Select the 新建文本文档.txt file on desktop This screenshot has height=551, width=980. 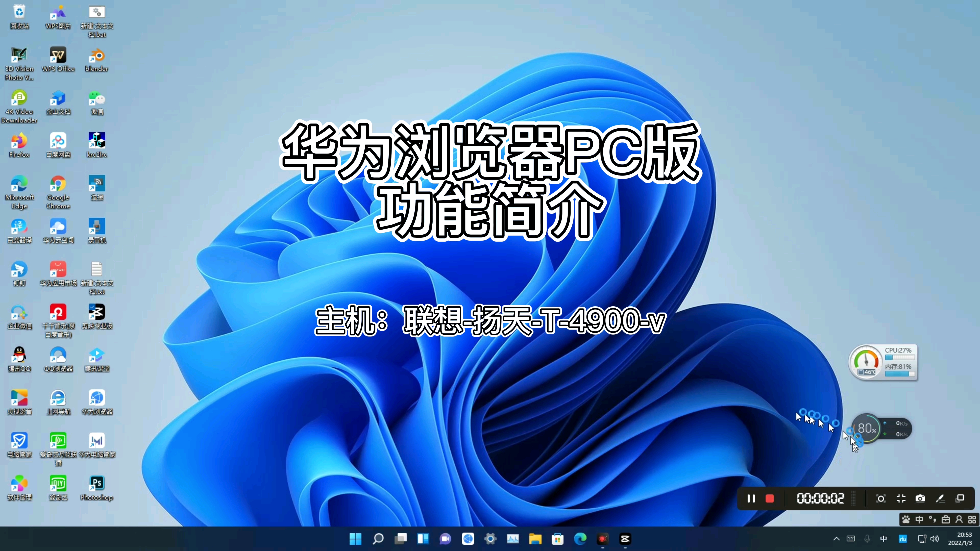(97, 278)
